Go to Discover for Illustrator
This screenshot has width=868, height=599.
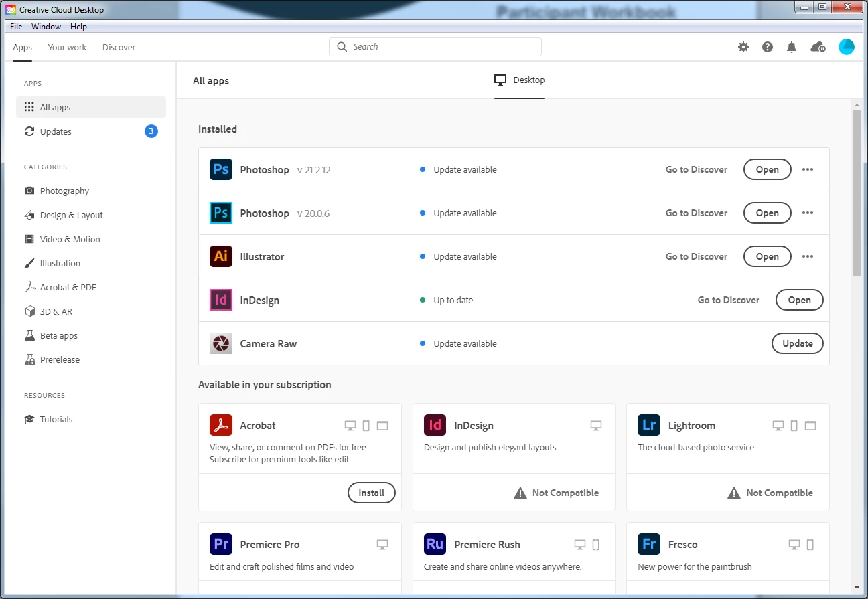[x=696, y=256]
